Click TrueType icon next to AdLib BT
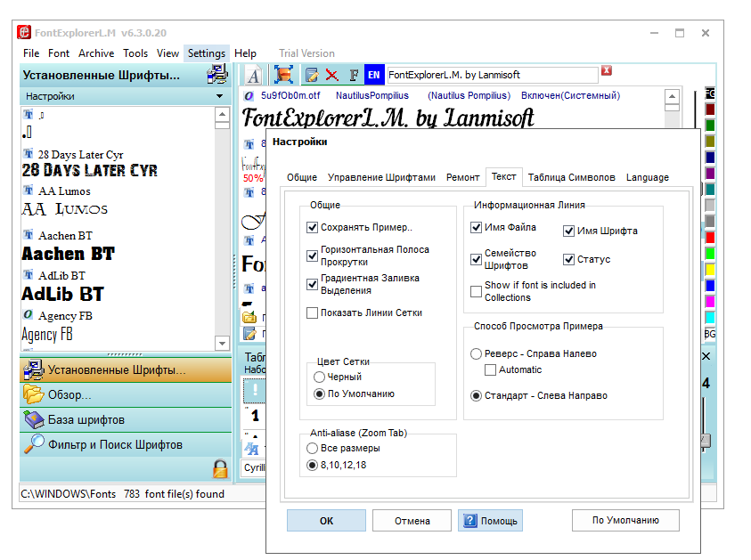The image size is (751, 560). click(x=29, y=275)
